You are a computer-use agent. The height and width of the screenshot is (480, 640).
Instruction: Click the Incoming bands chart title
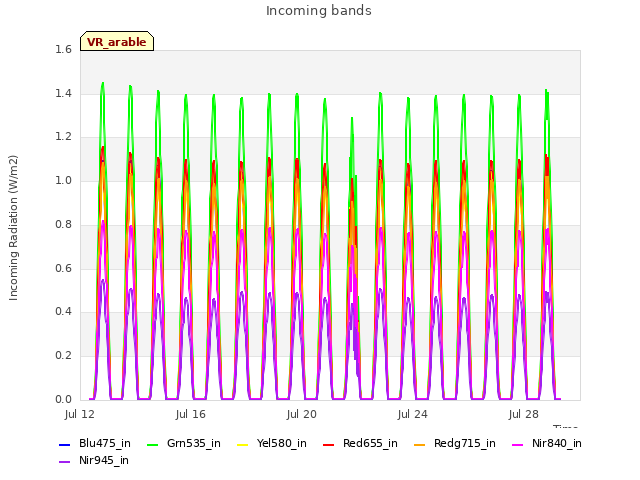319,11
